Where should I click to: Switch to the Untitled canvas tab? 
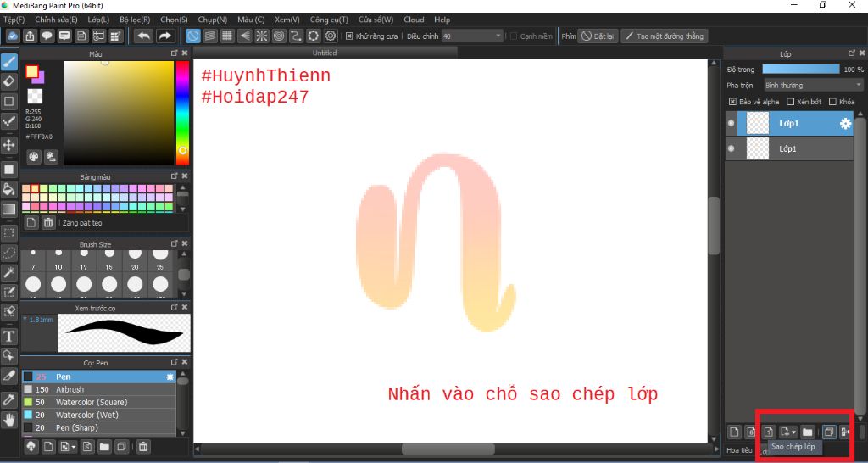pos(325,53)
